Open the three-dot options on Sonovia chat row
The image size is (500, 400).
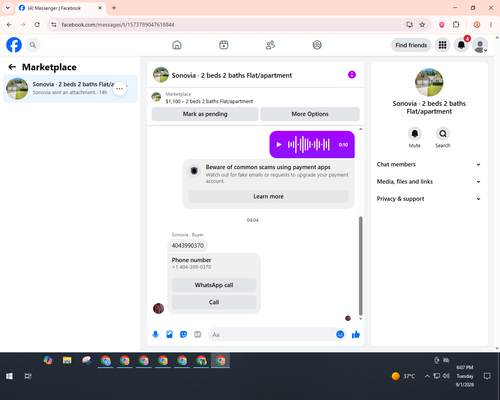click(120, 89)
